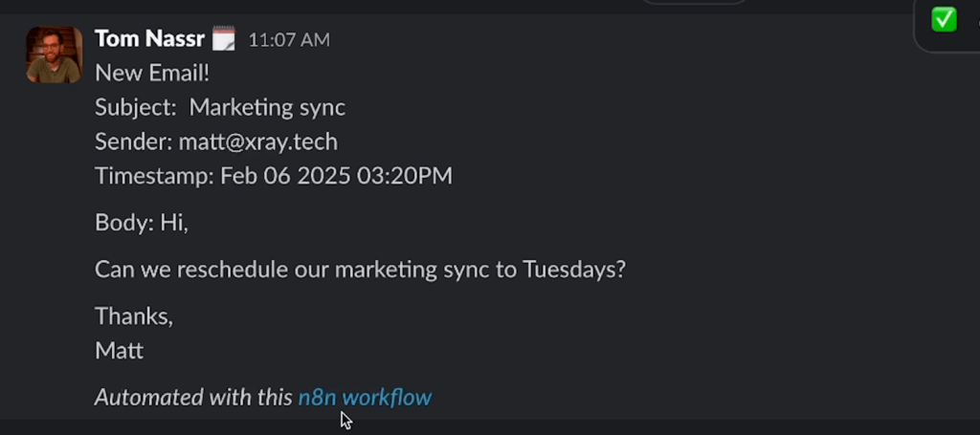Click the "Body: Hi," line
This screenshot has width=980, height=435.
(142, 223)
